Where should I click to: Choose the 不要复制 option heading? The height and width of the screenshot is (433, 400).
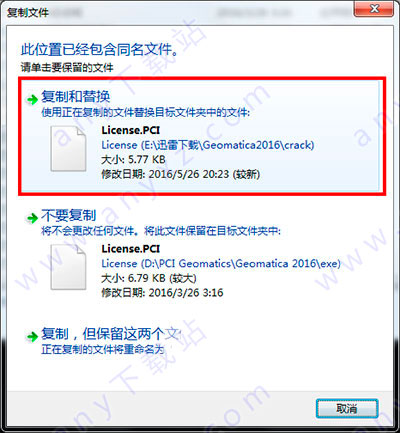[x=69, y=215]
